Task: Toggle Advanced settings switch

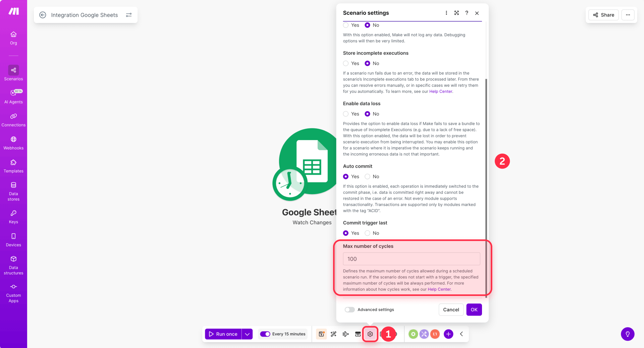Action: 350,309
